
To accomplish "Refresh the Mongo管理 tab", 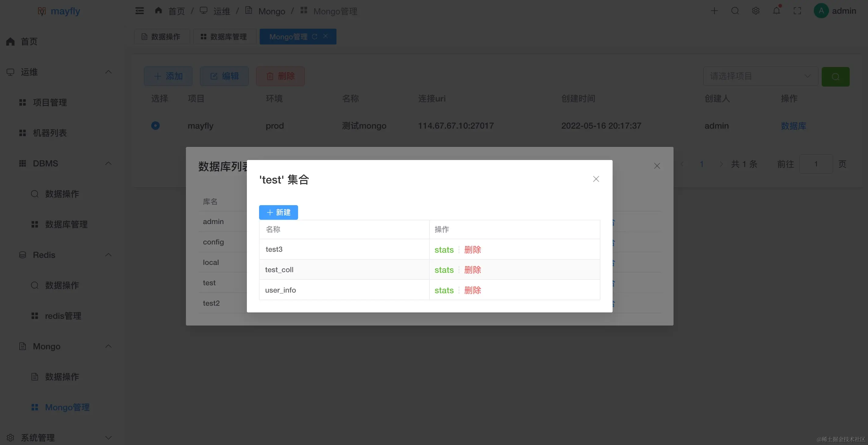I will 315,36.
